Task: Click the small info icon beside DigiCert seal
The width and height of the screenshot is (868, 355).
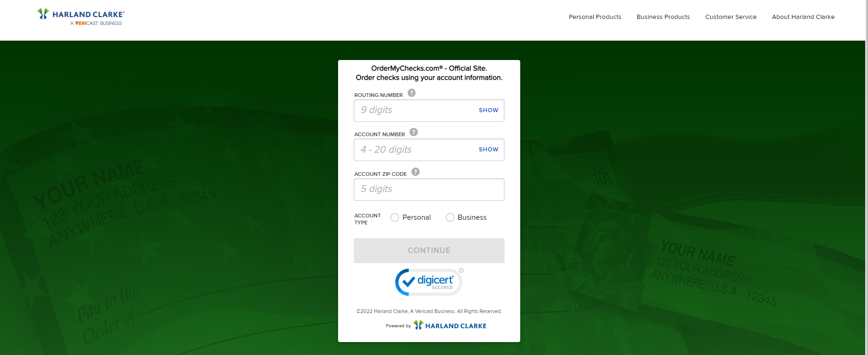Action: tap(461, 271)
